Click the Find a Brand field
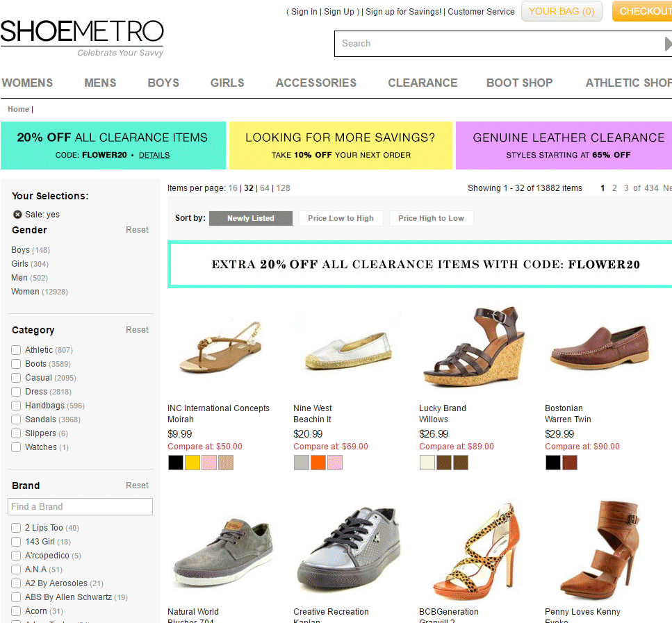 tap(80, 506)
